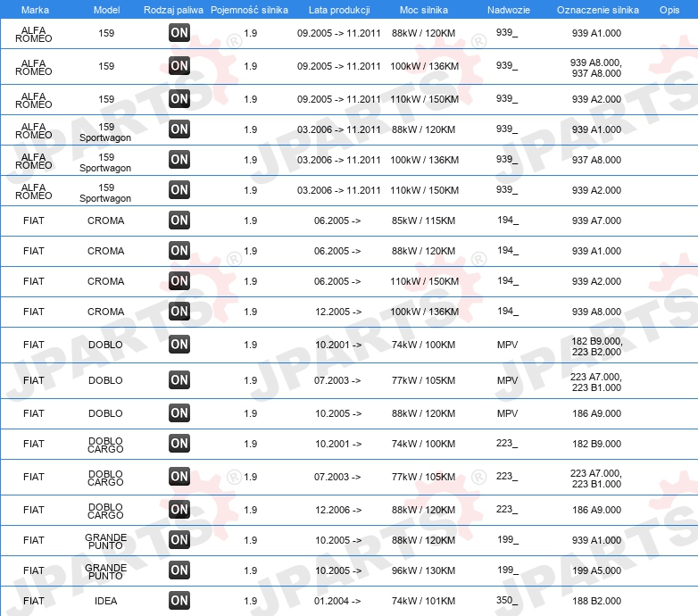Viewport: 698px width, 616px height.
Task: Click engine code 188 B2.000
Action: [596, 601]
